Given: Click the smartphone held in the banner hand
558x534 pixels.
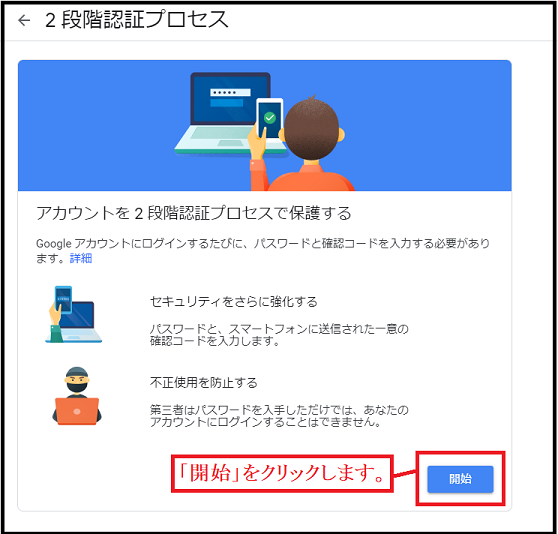Looking at the screenshot, I should click(x=270, y=120).
